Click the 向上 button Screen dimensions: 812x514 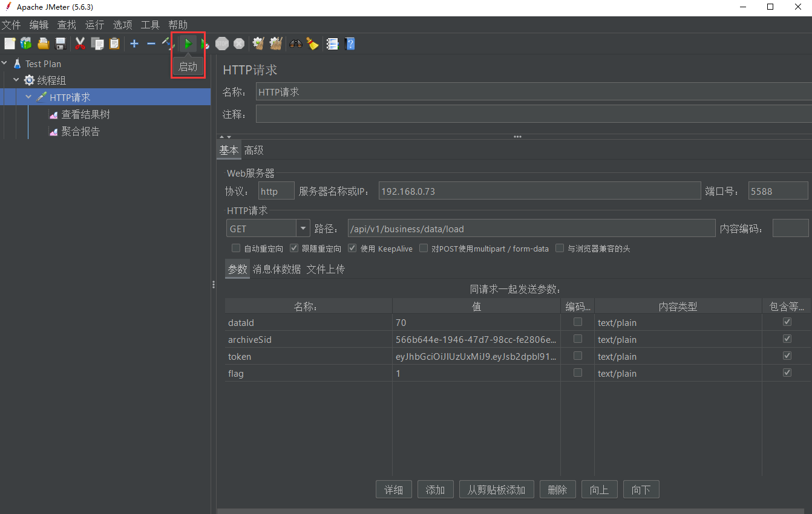tap(600, 490)
